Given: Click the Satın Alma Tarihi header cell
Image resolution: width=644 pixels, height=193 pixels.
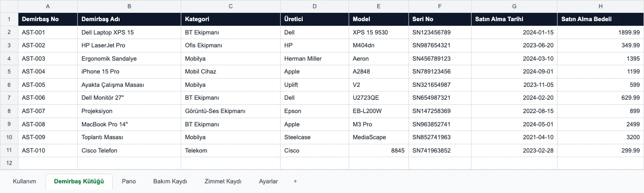Looking at the screenshot, I should [514, 19].
